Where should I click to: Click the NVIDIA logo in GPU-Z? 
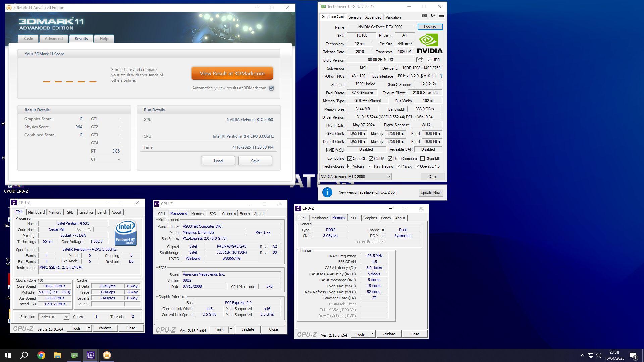coord(430,44)
